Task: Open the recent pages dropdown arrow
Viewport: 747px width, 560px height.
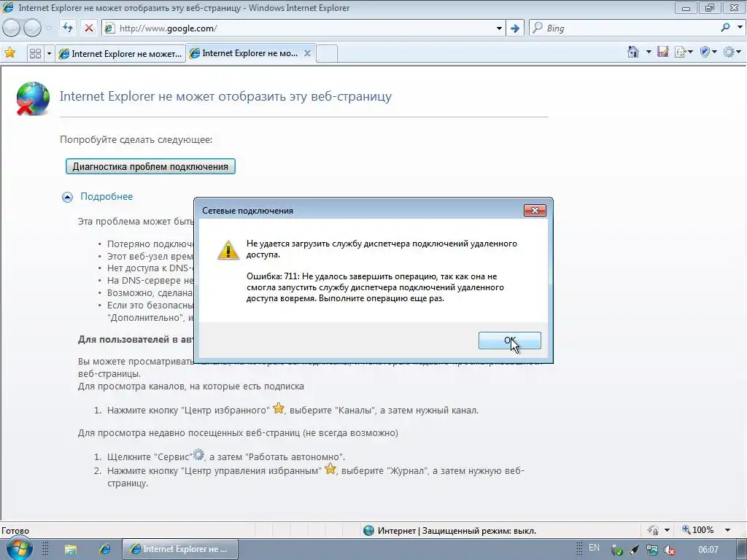Action: (48, 28)
